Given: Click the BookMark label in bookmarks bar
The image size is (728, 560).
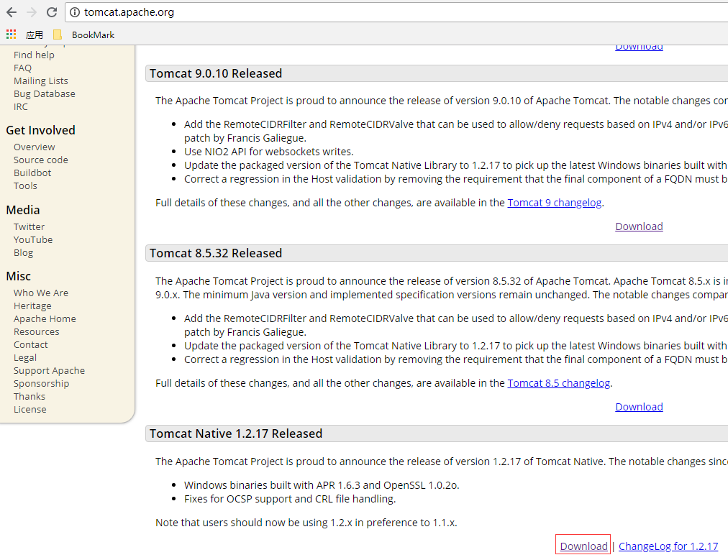Looking at the screenshot, I should tap(93, 35).
